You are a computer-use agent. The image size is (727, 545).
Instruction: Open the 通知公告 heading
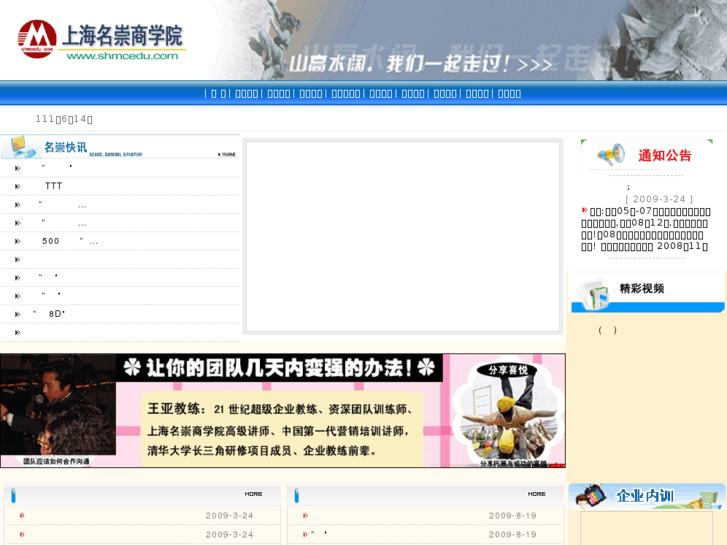tap(665, 155)
